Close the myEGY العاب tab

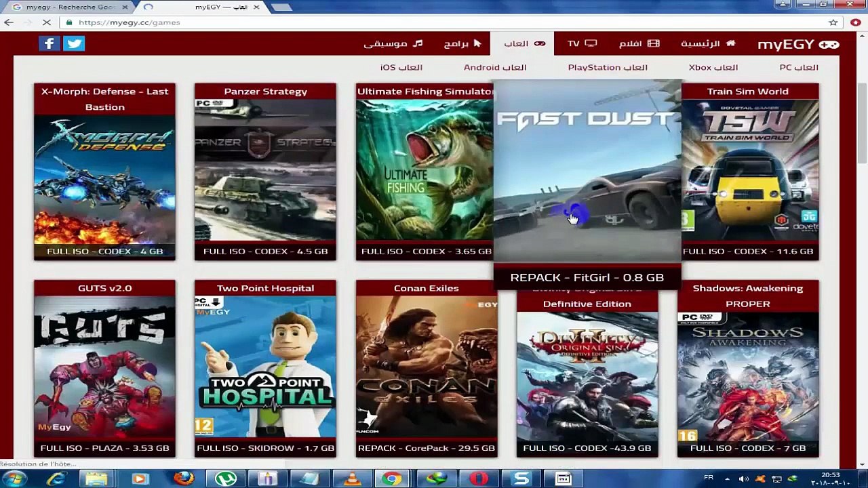[256, 7]
